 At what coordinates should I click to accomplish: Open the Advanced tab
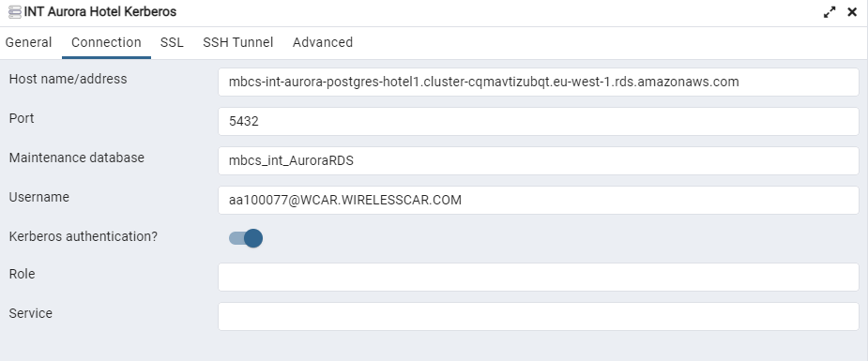[323, 42]
